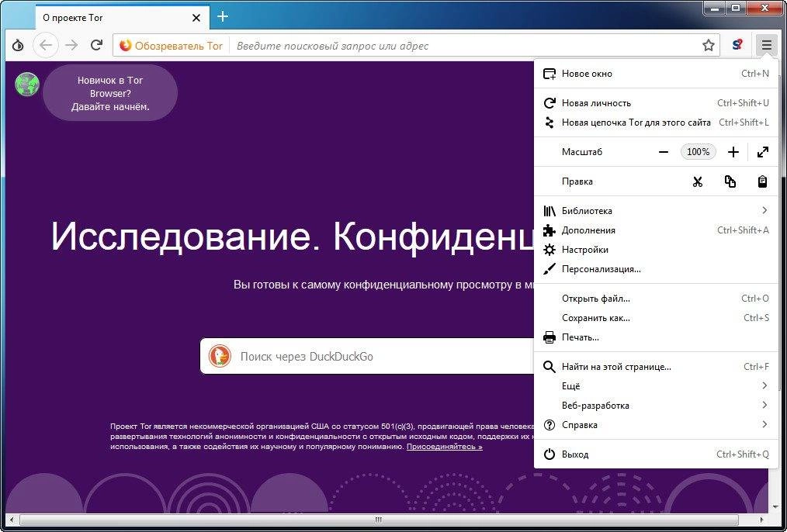Go back with the back arrow
Image resolution: width=787 pixels, height=532 pixels.
tap(46, 46)
